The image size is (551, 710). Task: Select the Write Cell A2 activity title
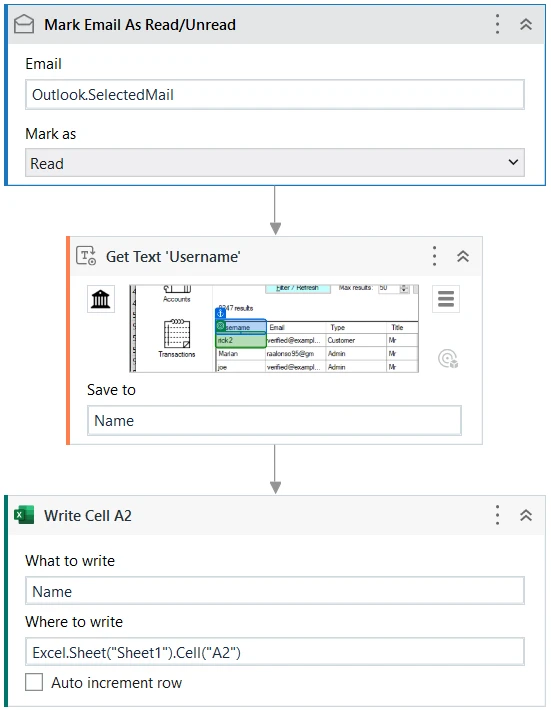coord(88,516)
